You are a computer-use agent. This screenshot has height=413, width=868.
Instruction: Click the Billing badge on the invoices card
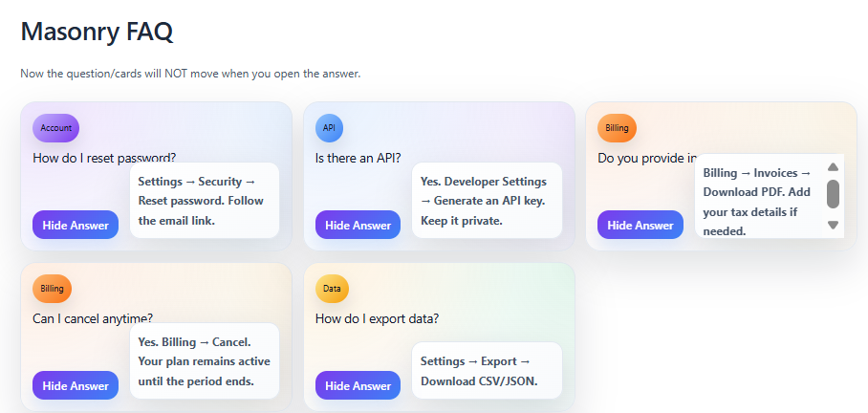[x=617, y=128]
